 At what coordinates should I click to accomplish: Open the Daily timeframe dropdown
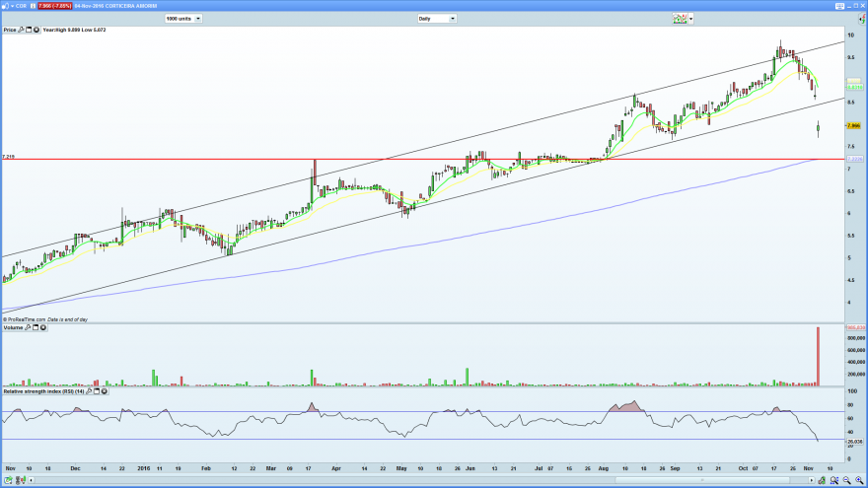(437, 19)
